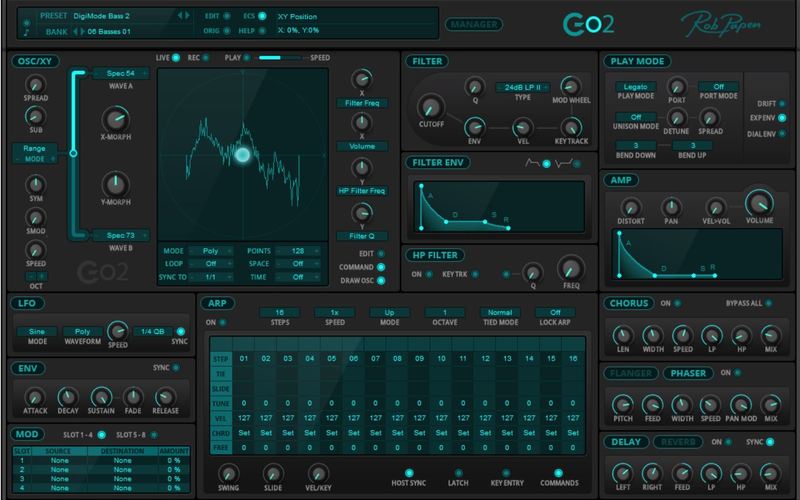Enable the DRIFT option
The width and height of the screenshot is (800, 500).
(782, 104)
